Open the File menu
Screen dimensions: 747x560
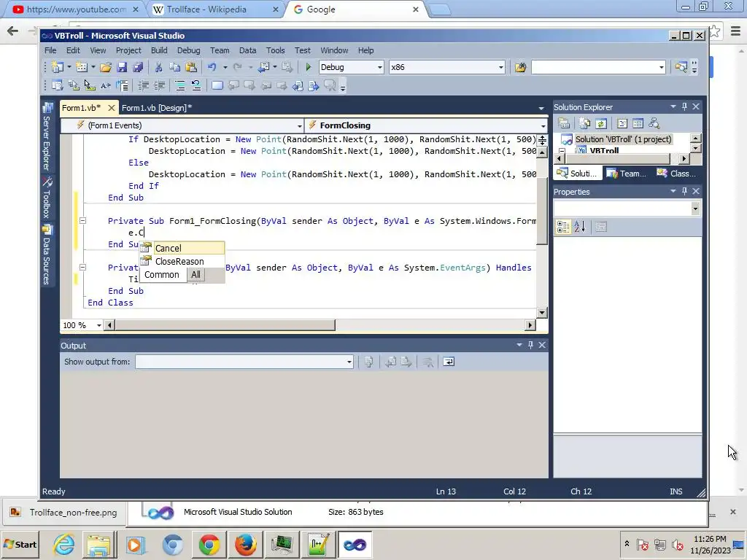[50, 50]
